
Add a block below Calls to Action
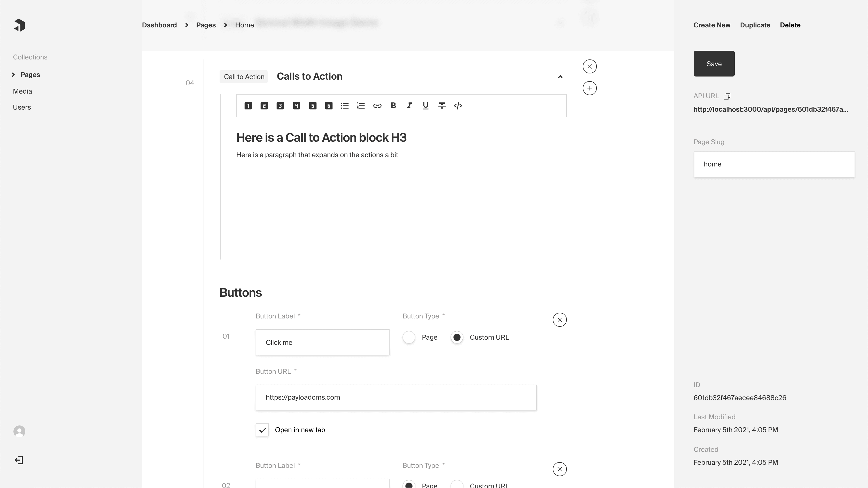click(590, 88)
